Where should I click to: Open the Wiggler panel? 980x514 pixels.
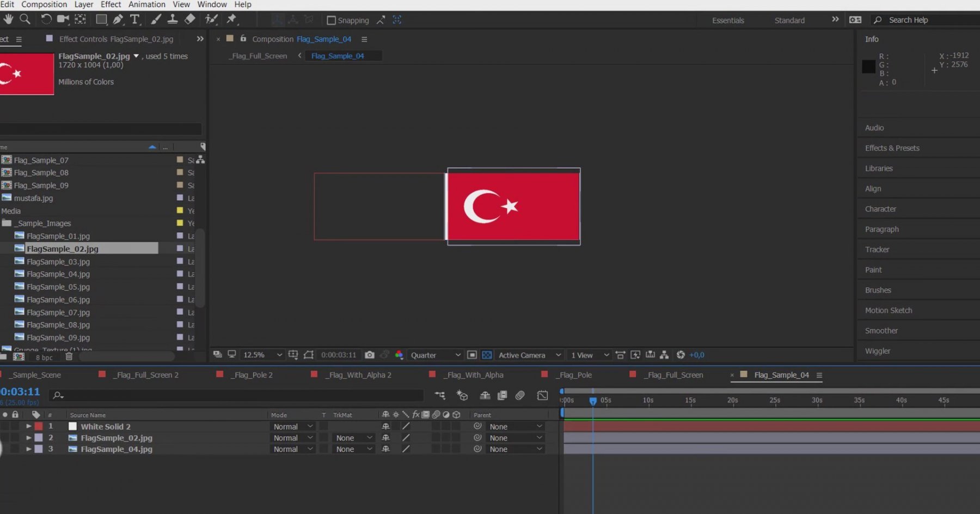coord(878,351)
